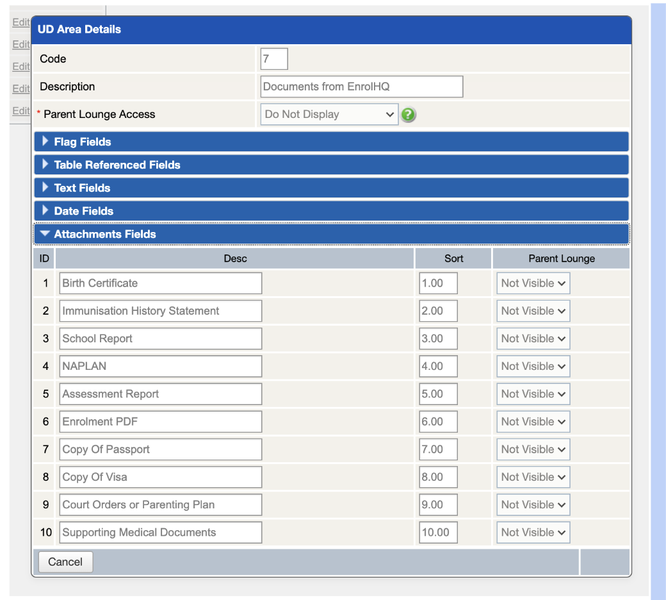Click into the Code input field
The image size is (666, 600).
(x=274, y=59)
